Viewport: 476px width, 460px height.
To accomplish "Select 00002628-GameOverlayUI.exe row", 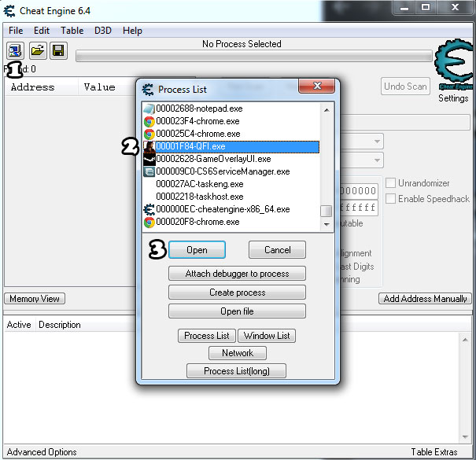I will tap(231, 159).
